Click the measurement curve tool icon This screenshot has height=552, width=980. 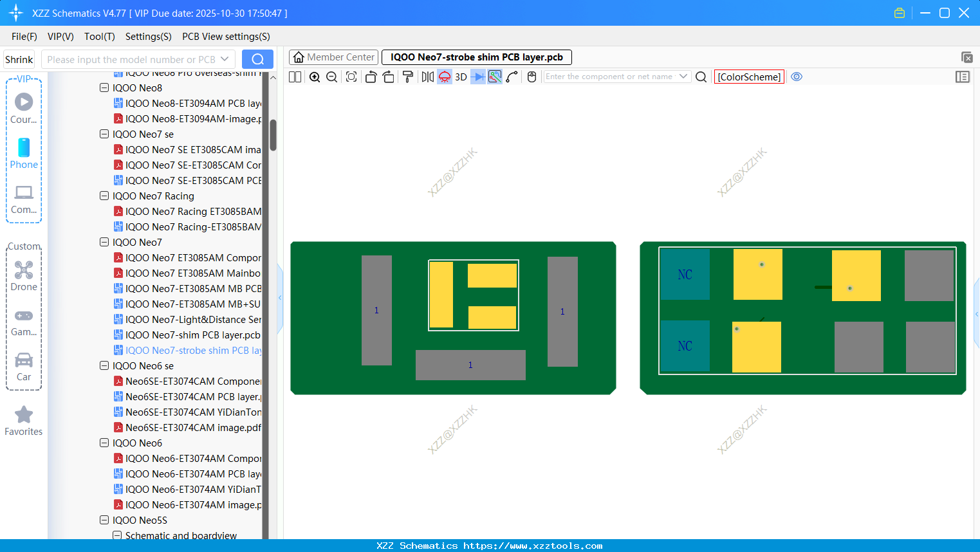[513, 77]
